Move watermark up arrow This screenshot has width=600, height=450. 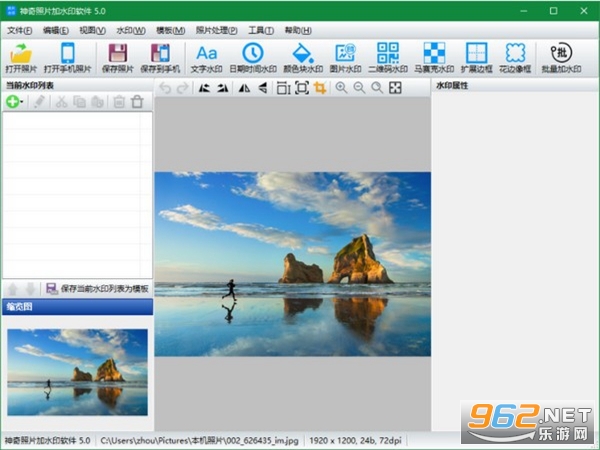pos(13,289)
